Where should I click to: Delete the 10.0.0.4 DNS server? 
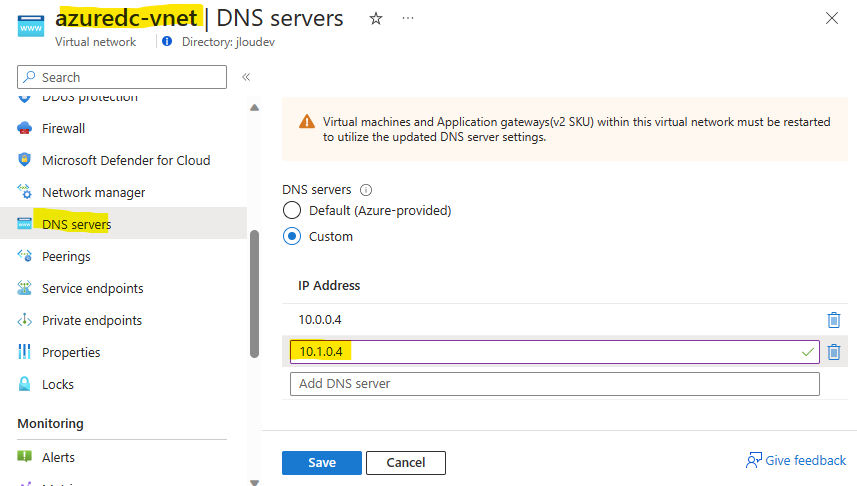(x=833, y=320)
